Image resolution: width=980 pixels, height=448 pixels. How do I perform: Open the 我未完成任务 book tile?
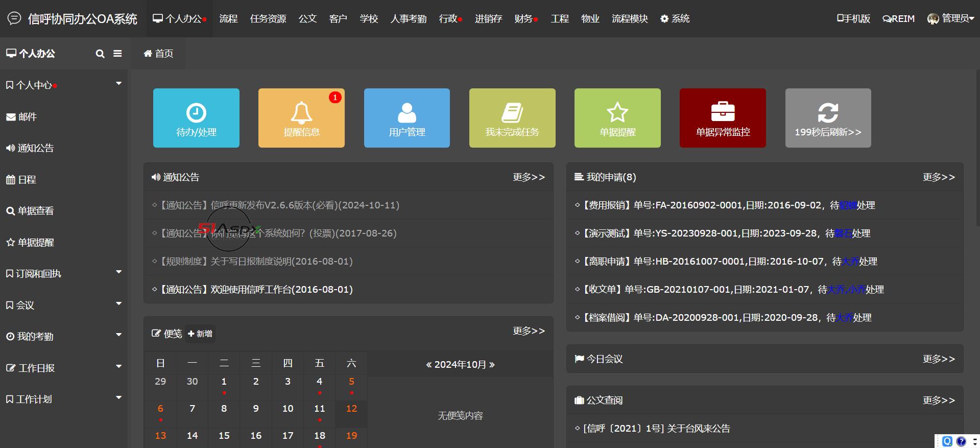pos(512,118)
